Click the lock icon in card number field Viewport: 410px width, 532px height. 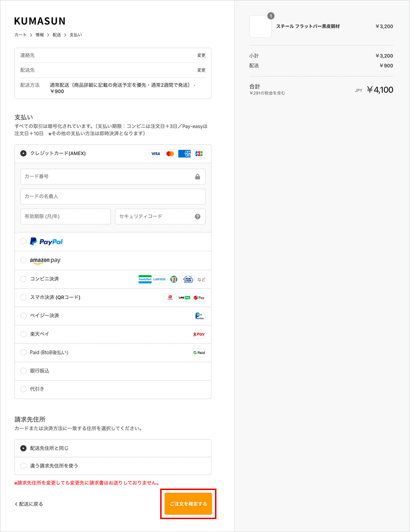[x=197, y=177]
